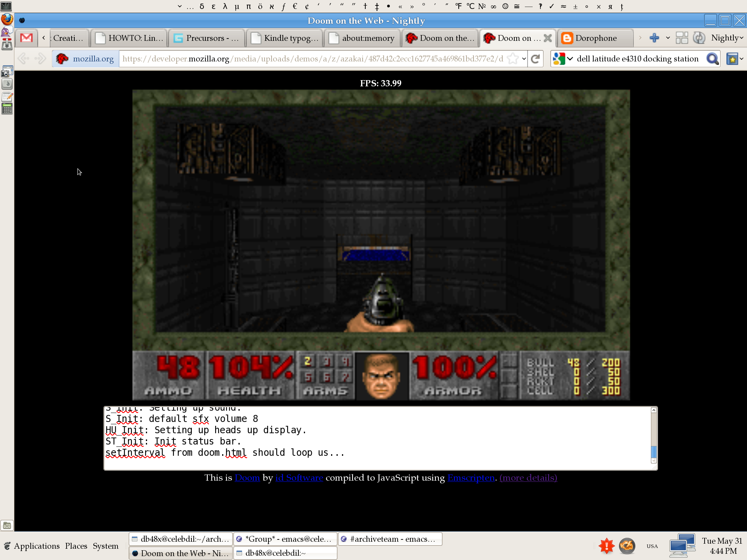Viewport: 747px width, 560px height.
Task: Open the bookmarks button in the toolbar
Action: pyautogui.click(x=732, y=59)
